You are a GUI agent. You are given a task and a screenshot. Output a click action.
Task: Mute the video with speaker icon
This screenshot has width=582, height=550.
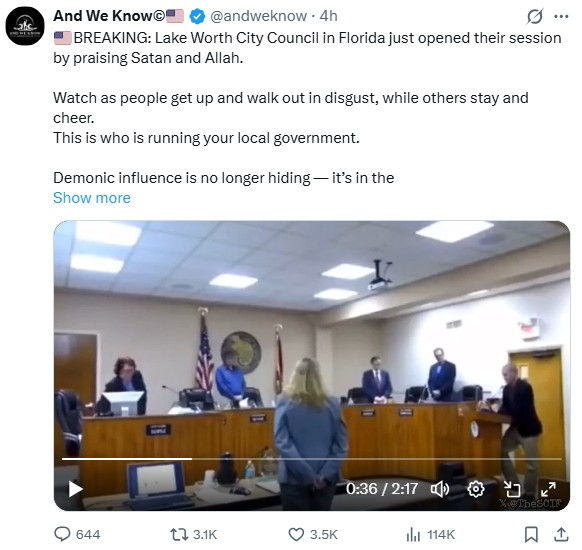(x=440, y=489)
